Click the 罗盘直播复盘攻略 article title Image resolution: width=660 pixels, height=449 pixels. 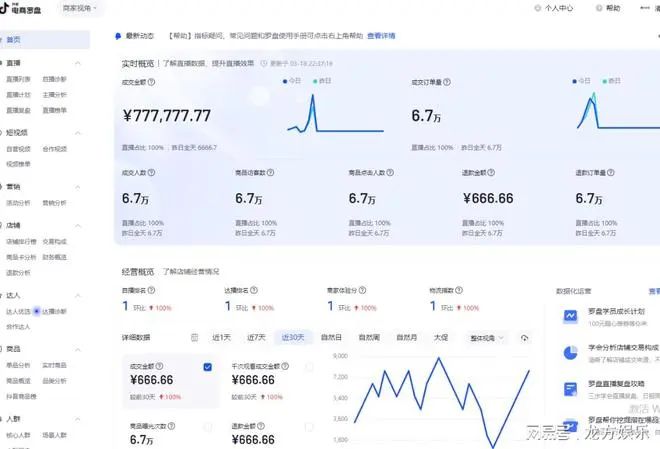(x=617, y=384)
